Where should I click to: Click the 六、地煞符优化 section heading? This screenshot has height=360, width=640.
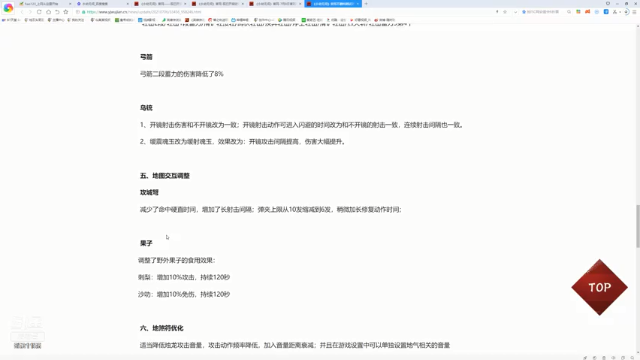(x=162, y=328)
